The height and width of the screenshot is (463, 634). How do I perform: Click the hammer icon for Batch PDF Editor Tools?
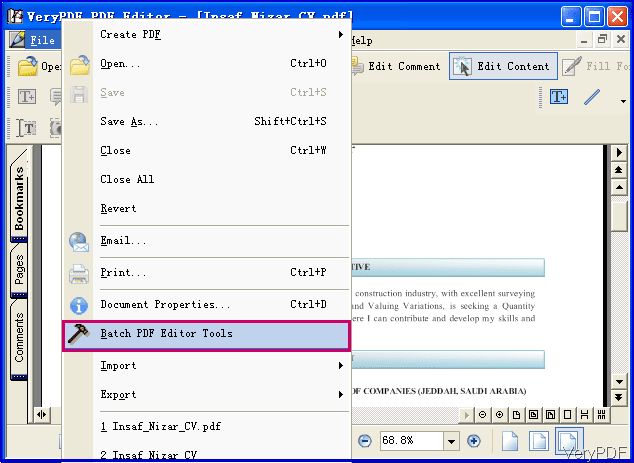point(78,334)
